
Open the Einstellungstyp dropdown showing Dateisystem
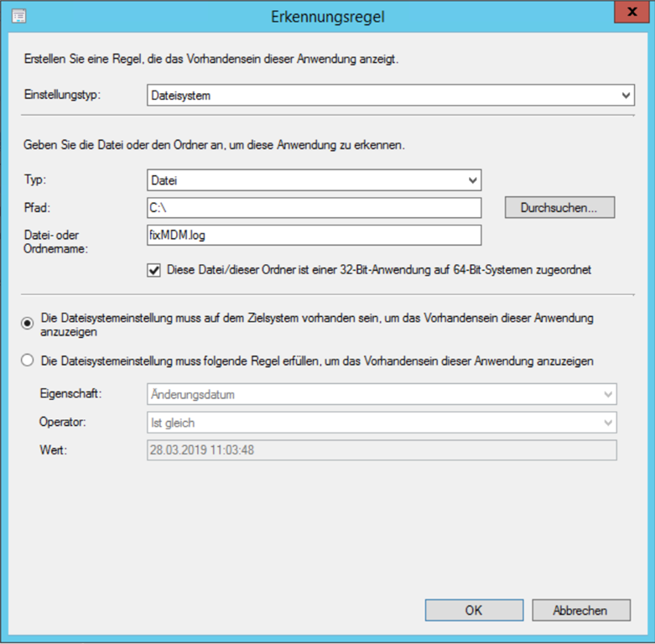(390, 96)
